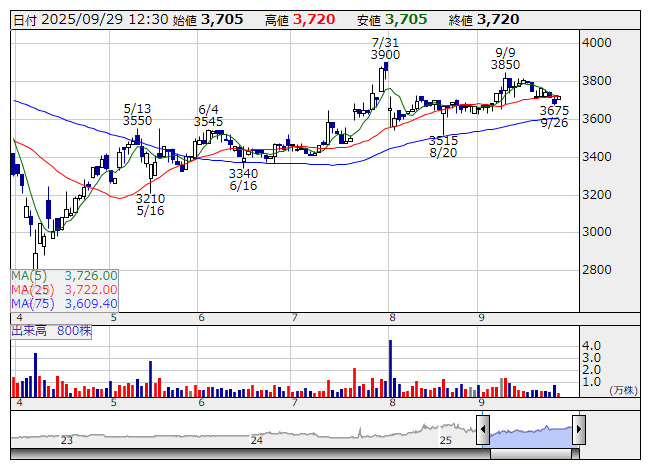Click the 5/16 3210 low label
653x470 pixels.
pos(151,205)
